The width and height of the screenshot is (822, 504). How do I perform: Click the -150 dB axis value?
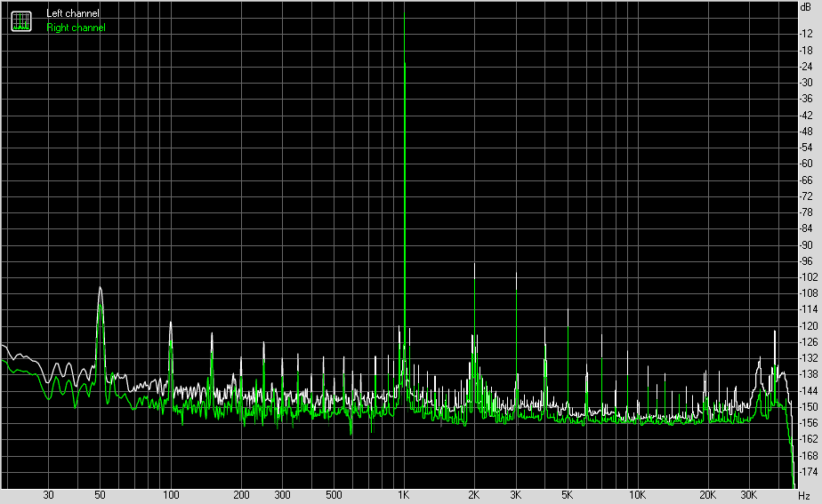click(x=808, y=407)
